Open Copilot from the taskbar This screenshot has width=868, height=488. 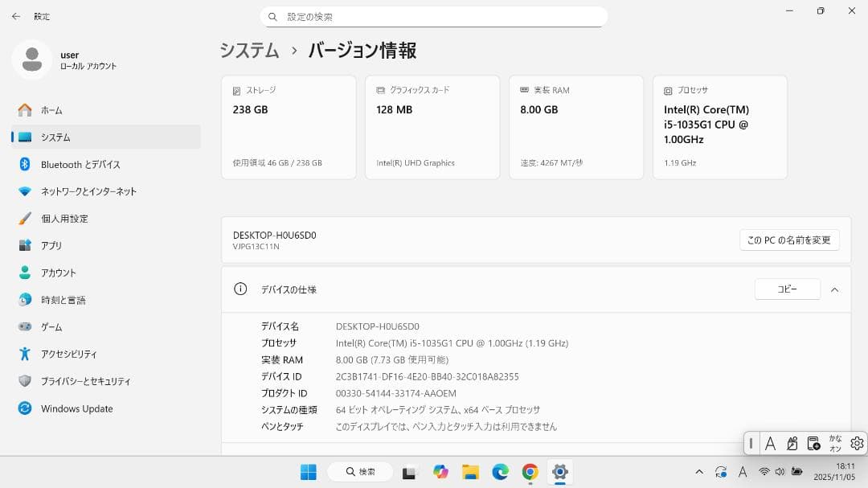point(440,473)
